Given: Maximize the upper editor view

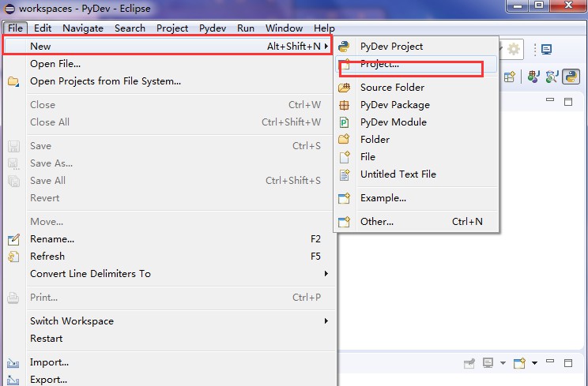Looking at the screenshot, I should (x=568, y=102).
